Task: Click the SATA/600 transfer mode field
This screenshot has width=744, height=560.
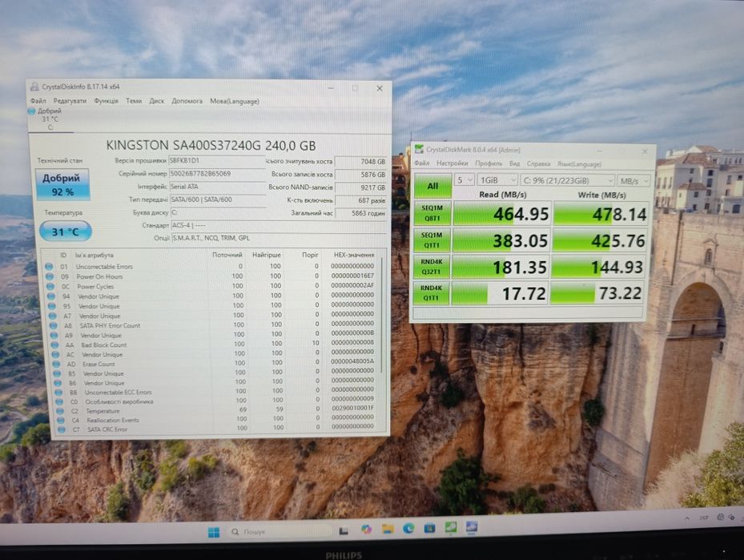Action: pos(217,199)
